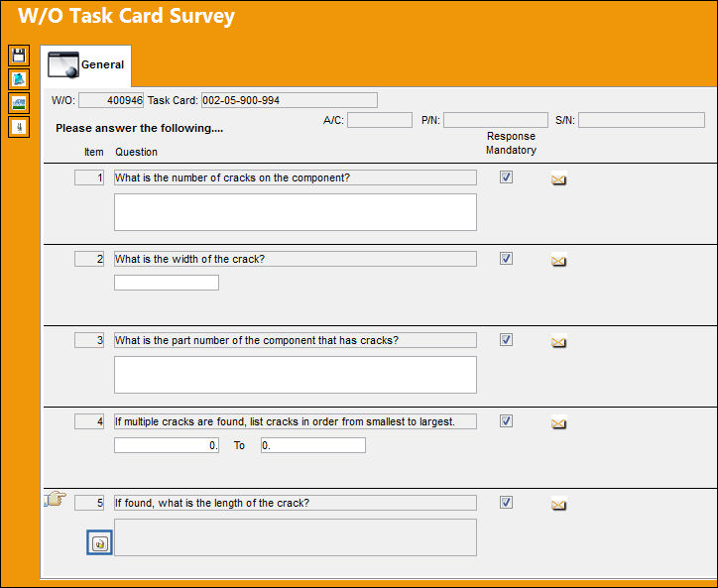This screenshot has height=588, width=718.
Task: Click the envelope icon for question 2
Action: point(558,261)
